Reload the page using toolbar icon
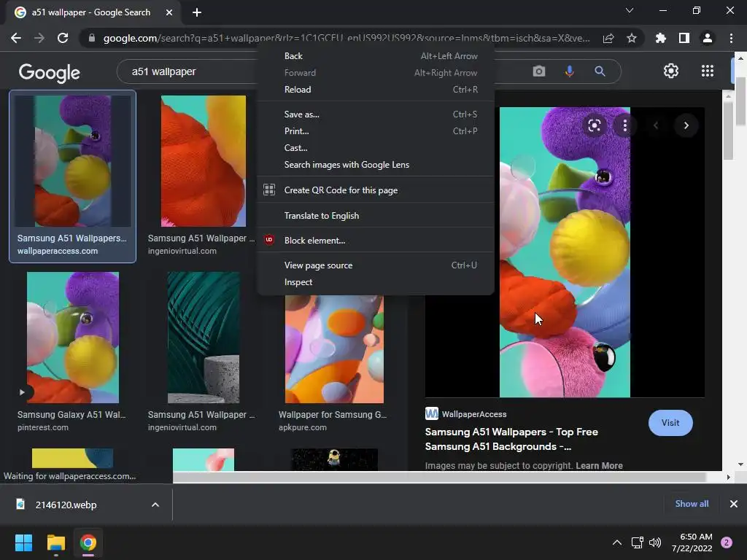Image resolution: width=747 pixels, height=560 pixels. (63, 38)
